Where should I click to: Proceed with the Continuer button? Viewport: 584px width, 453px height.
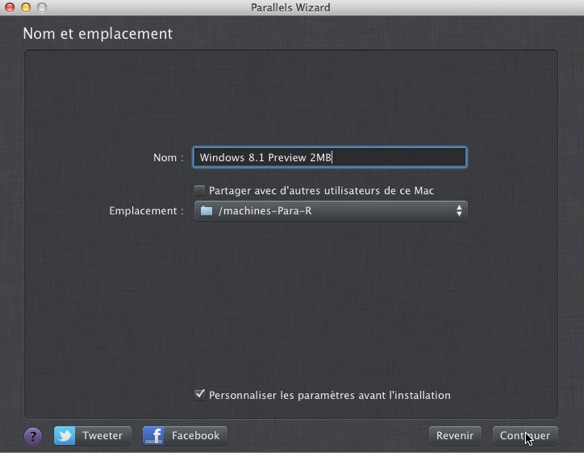coord(525,435)
